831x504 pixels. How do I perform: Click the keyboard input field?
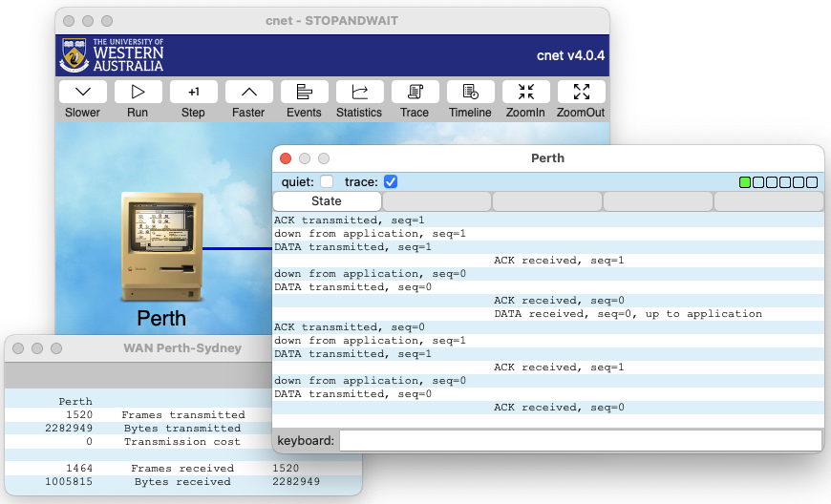click(580, 441)
